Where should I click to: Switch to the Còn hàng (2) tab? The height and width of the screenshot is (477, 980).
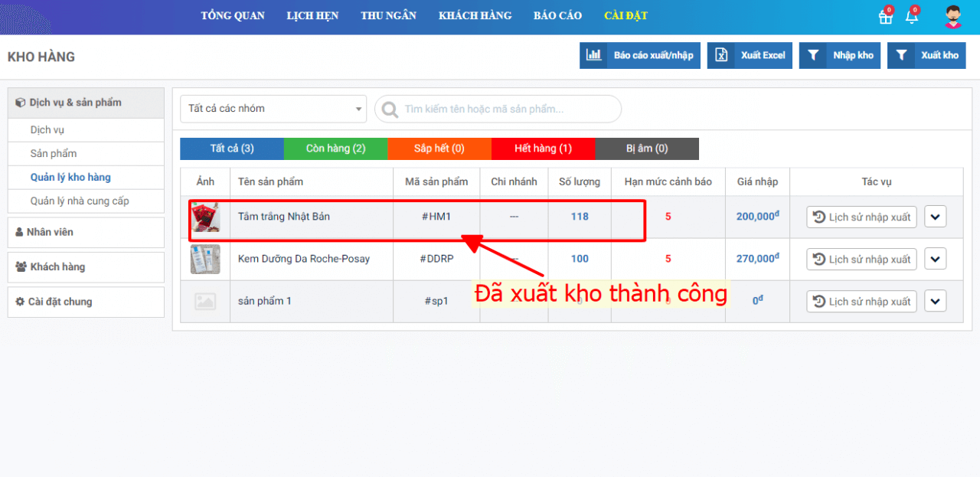click(335, 149)
